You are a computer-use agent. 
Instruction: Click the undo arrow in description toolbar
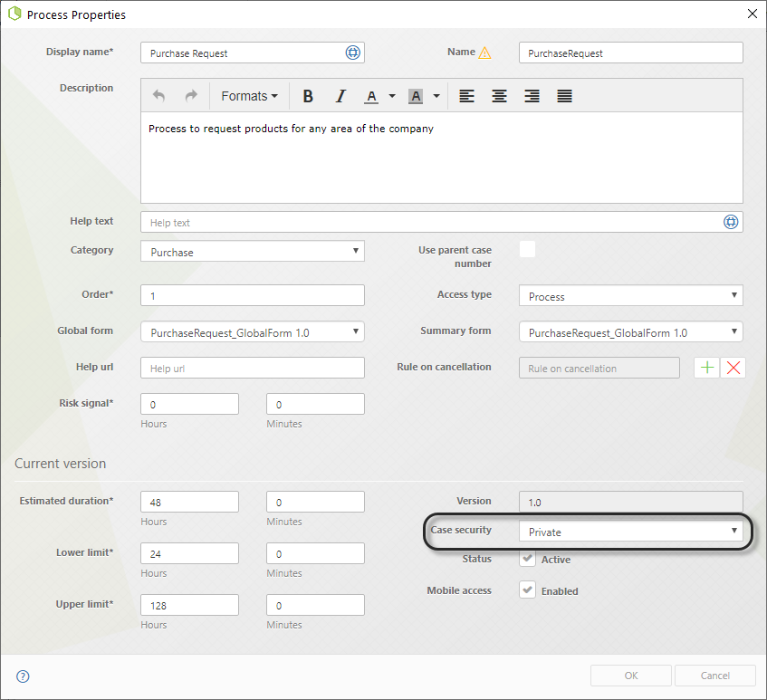click(158, 96)
